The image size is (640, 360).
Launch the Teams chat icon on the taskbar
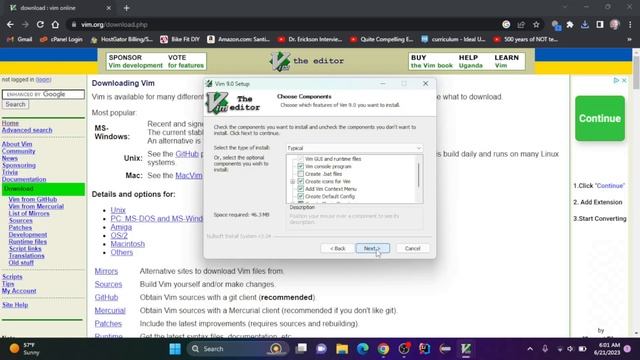[321, 349]
